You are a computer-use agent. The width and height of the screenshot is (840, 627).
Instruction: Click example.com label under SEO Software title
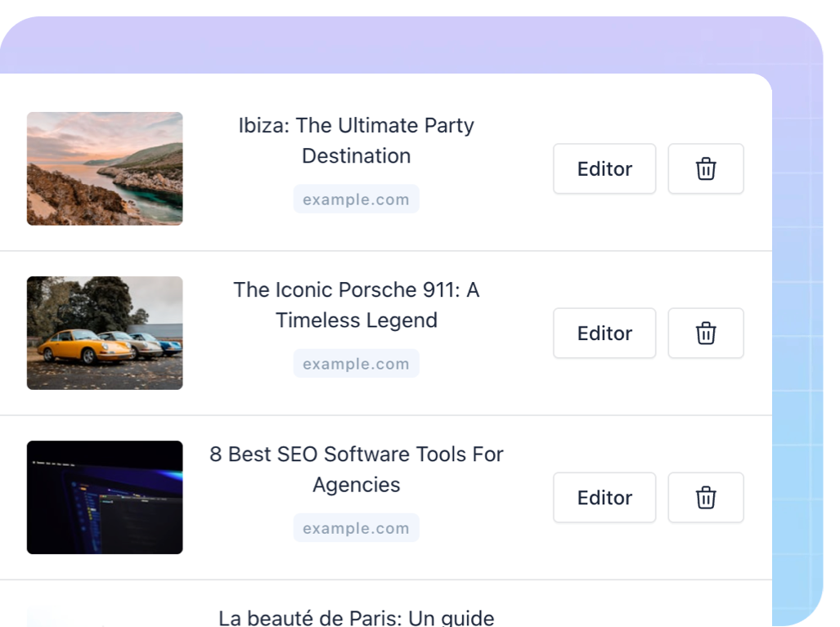[x=356, y=528]
